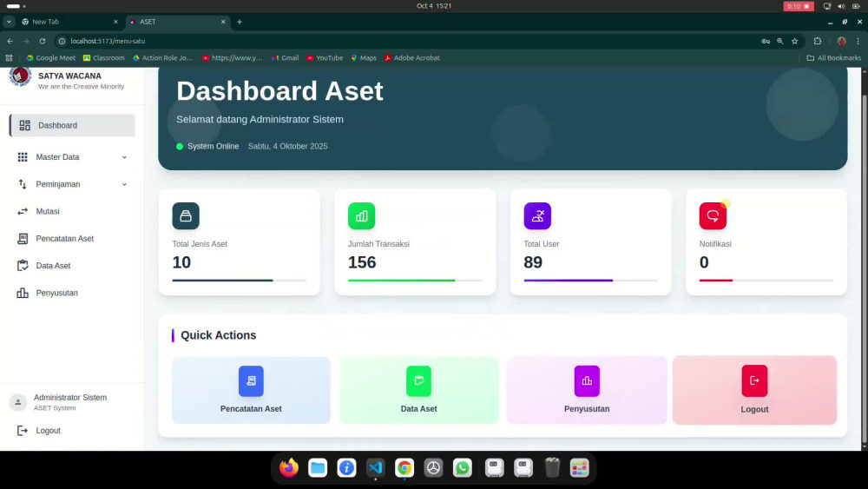The height and width of the screenshot is (489, 868).
Task: Click the value 156 under Jumlah Transaksi
Action: (x=362, y=262)
